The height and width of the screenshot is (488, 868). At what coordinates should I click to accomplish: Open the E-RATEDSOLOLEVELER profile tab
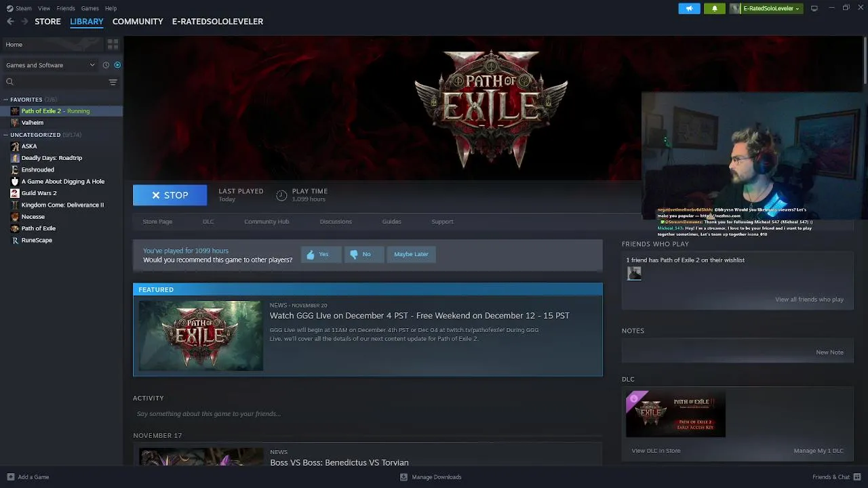[218, 22]
